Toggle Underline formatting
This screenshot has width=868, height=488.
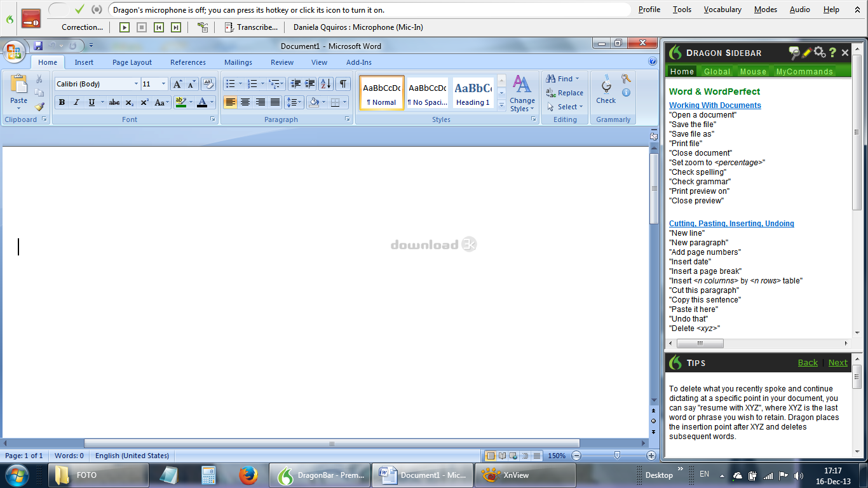(x=92, y=102)
